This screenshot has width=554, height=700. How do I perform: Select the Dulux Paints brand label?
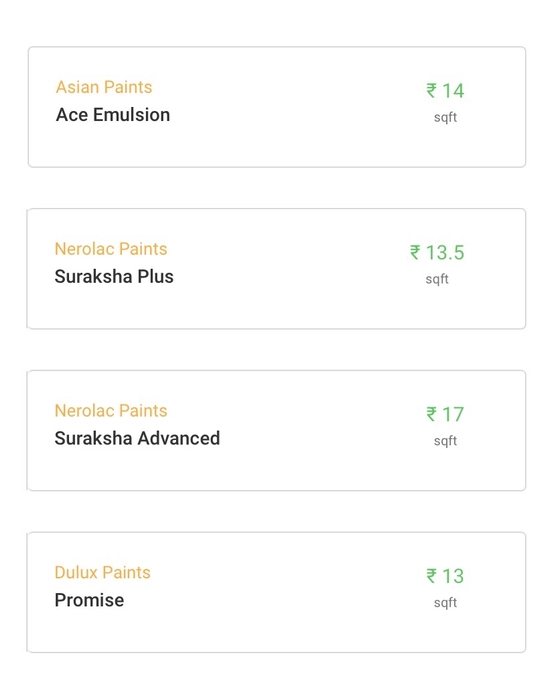point(103,572)
